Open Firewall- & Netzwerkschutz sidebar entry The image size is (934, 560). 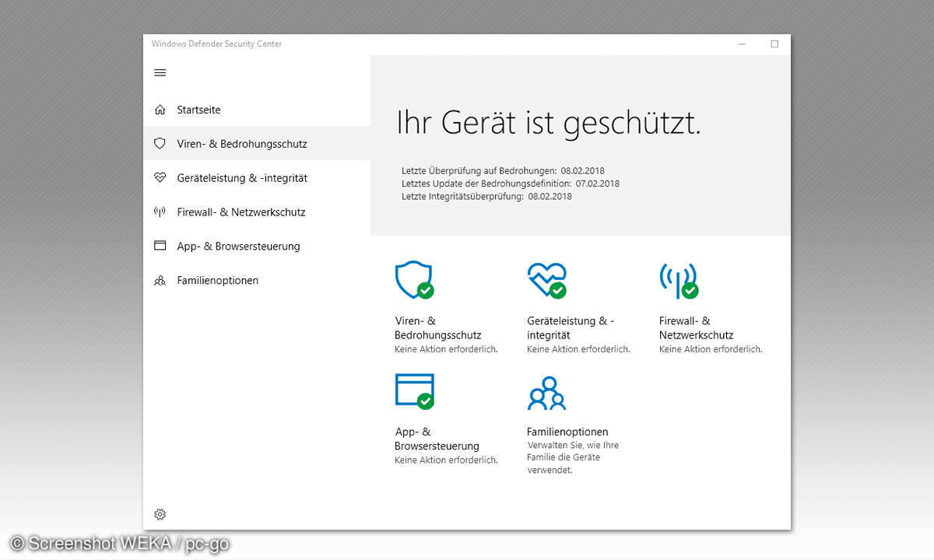pyautogui.click(x=257, y=212)
